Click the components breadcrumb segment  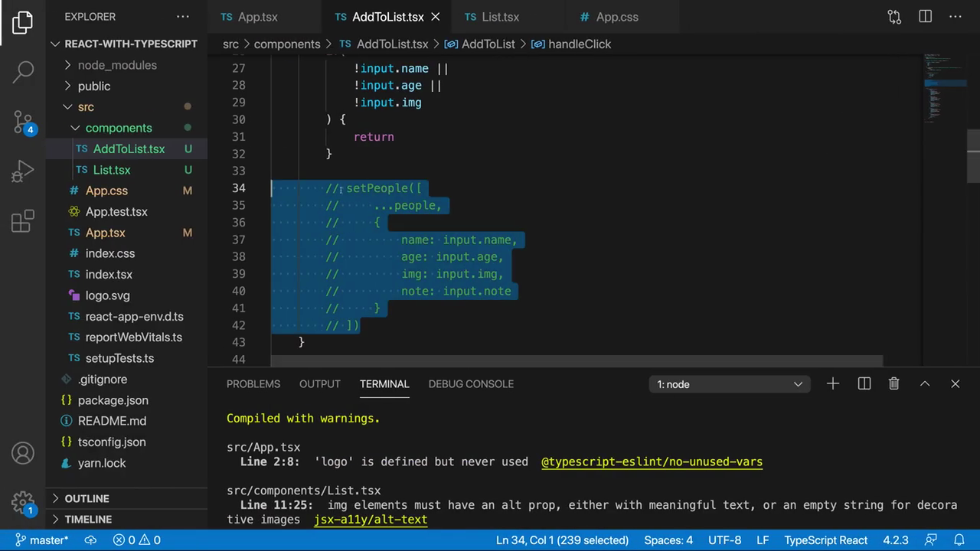tap(287, 44)
